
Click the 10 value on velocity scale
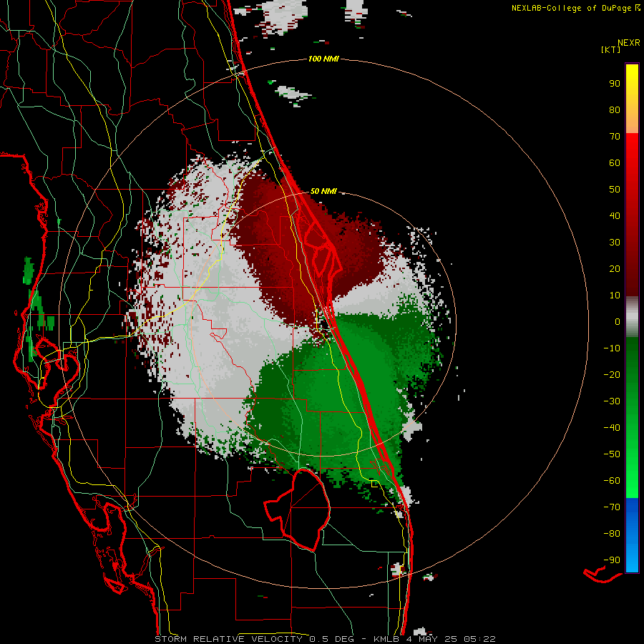click(x=615, y=296)
